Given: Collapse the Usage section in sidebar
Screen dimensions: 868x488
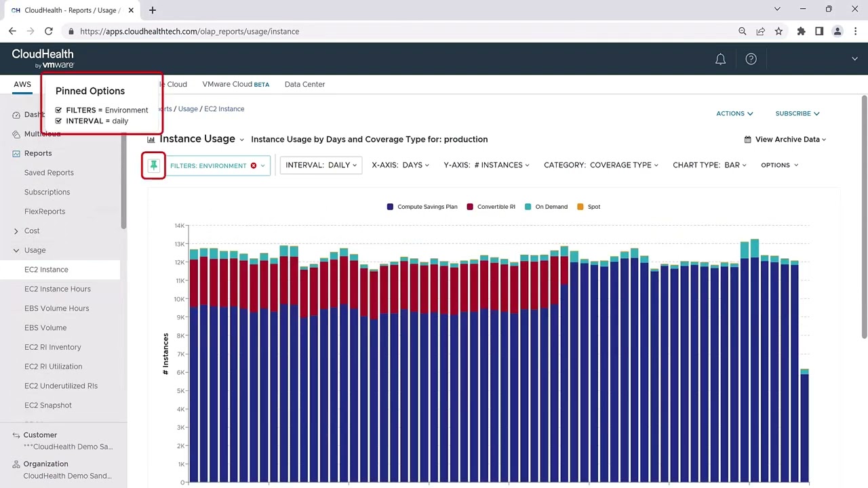Looking at the screenshot, I should coord(16,250).
